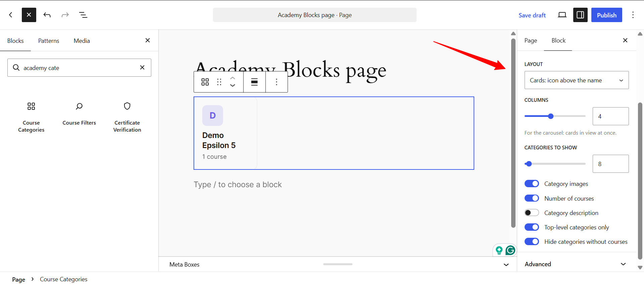The width and height of the screenshot is (644, 286).
Task: Click the Grammarly icon
Action: point(510,250)
